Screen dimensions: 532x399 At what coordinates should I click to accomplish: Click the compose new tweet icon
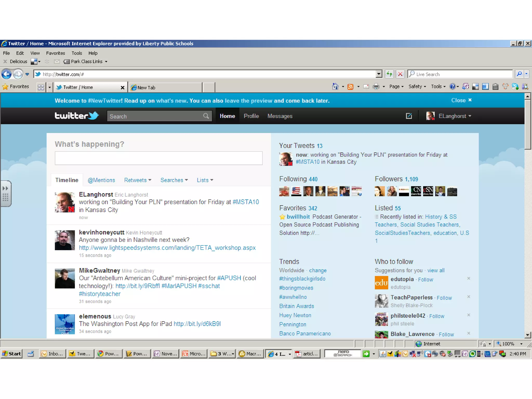[409, 116]
